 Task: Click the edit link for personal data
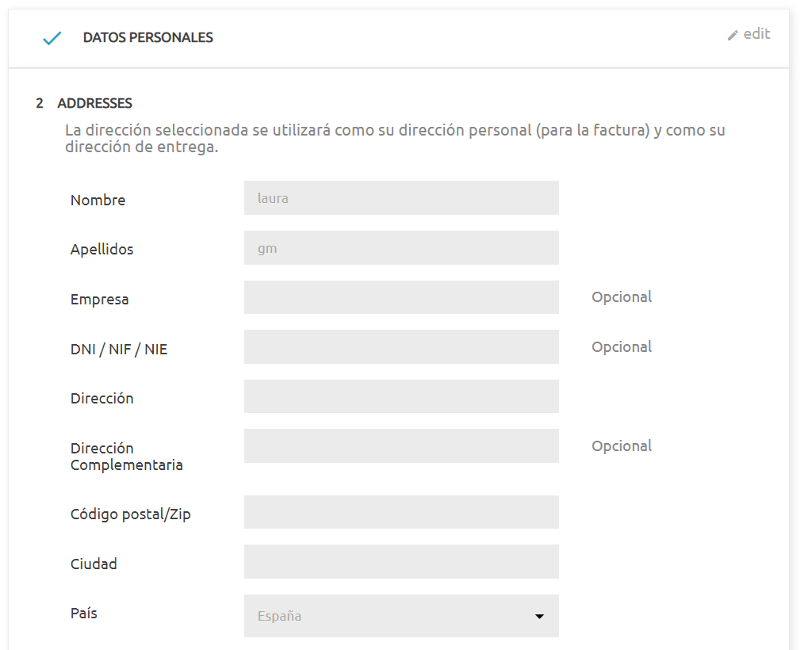tap(756, 34)
